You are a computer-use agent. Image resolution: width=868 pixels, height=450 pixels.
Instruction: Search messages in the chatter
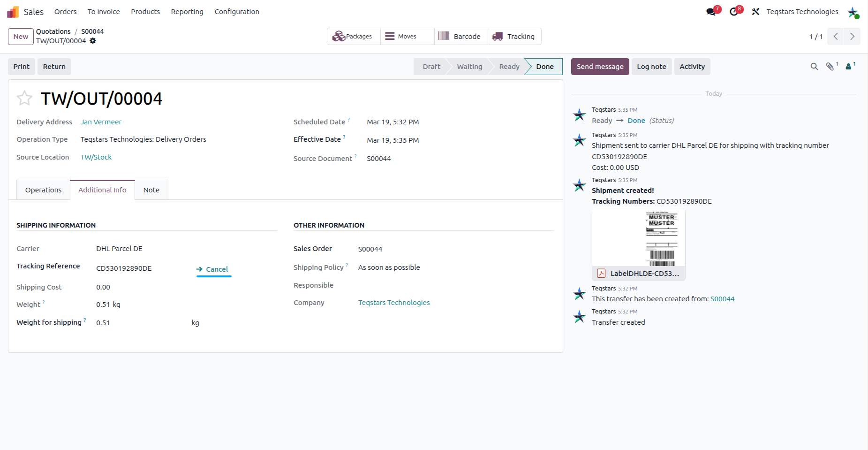814,67
